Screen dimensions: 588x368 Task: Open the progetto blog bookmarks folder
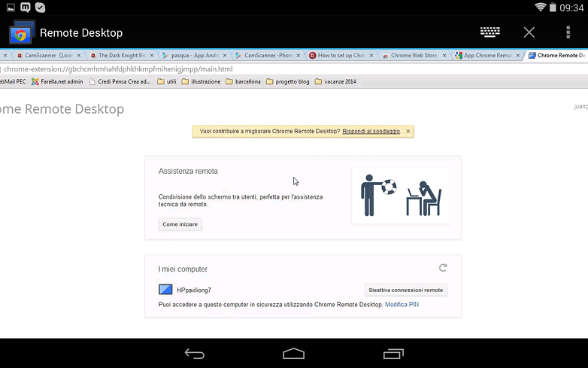(288, 81)
